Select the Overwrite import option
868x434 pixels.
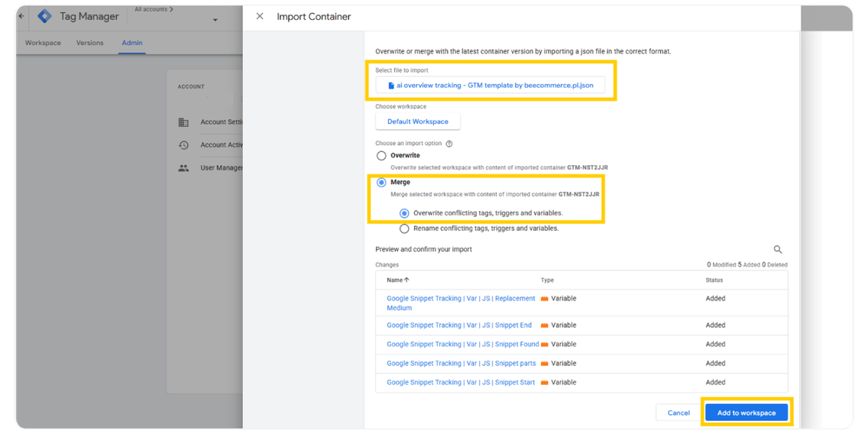click(381, 155)
